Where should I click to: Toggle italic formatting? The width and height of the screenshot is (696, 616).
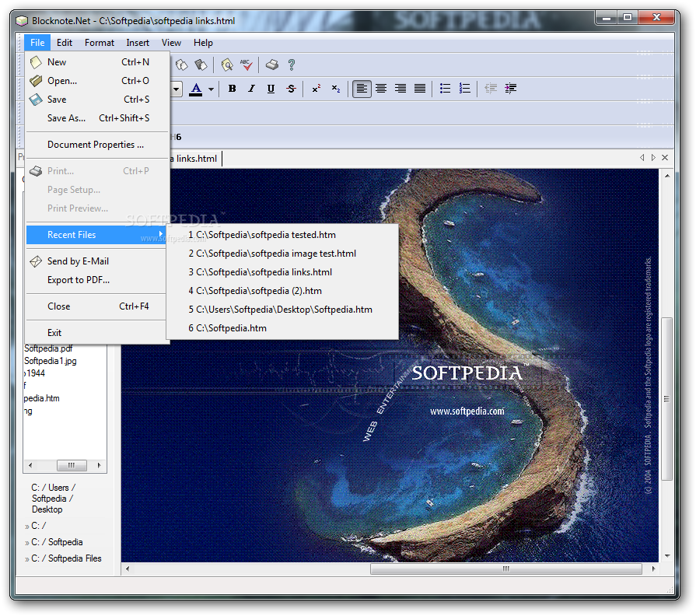pos(252,89)
